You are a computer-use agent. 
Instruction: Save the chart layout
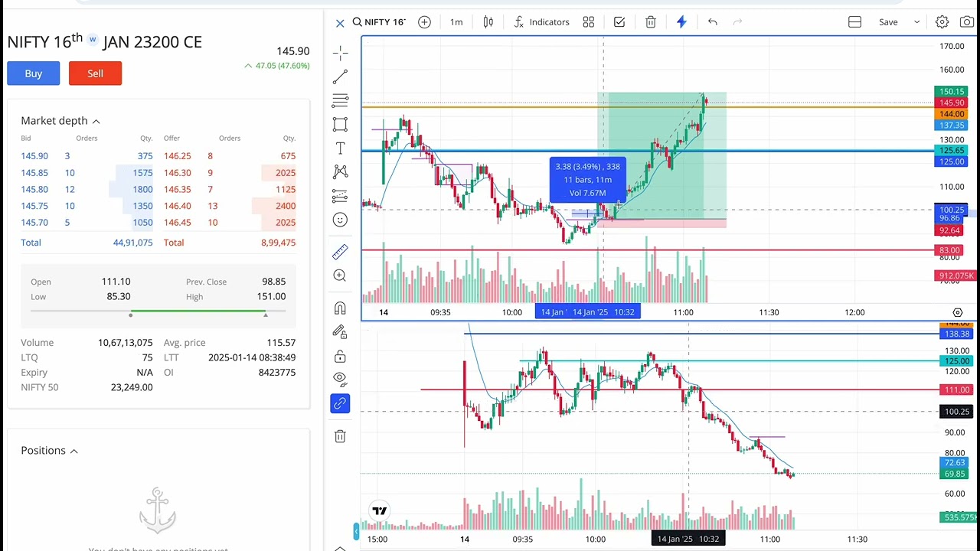click(x=888, y=22)
